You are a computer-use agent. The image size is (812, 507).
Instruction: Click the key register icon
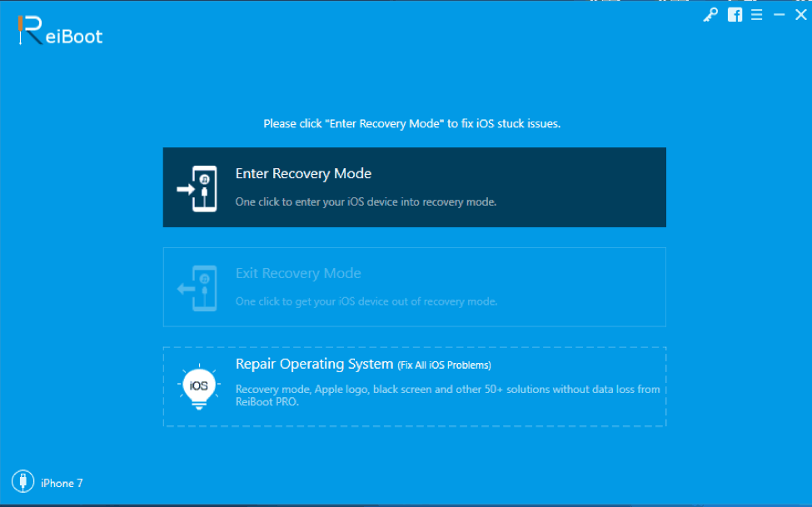[x=710, y=15]
